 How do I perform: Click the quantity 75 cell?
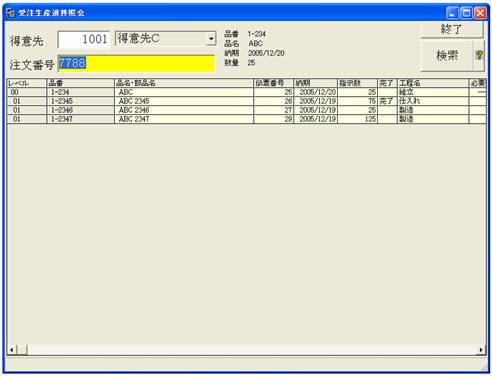coord(357,101)
